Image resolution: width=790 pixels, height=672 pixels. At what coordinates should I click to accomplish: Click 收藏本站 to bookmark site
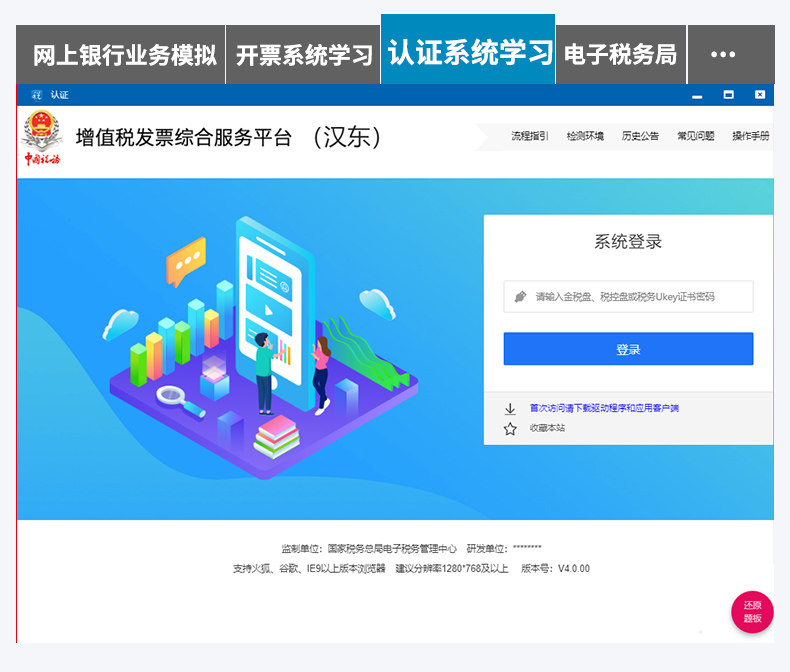(x=547, y=428)
